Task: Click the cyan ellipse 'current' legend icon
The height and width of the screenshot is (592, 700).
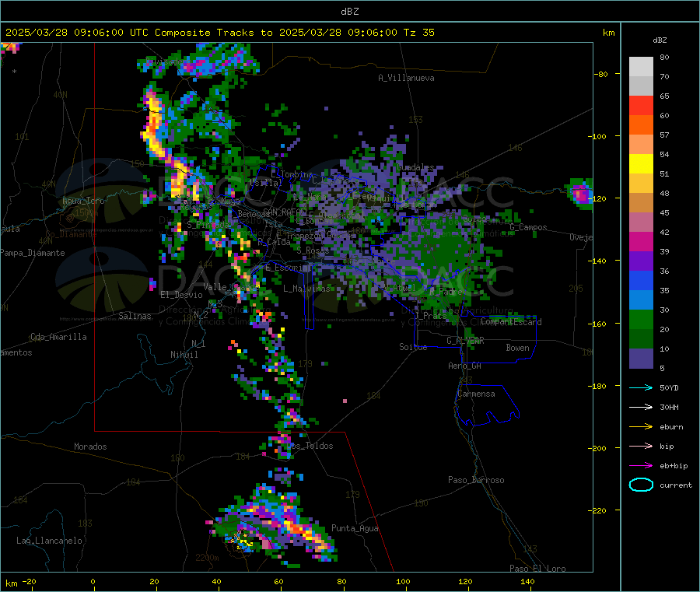Action: point(641,485)
